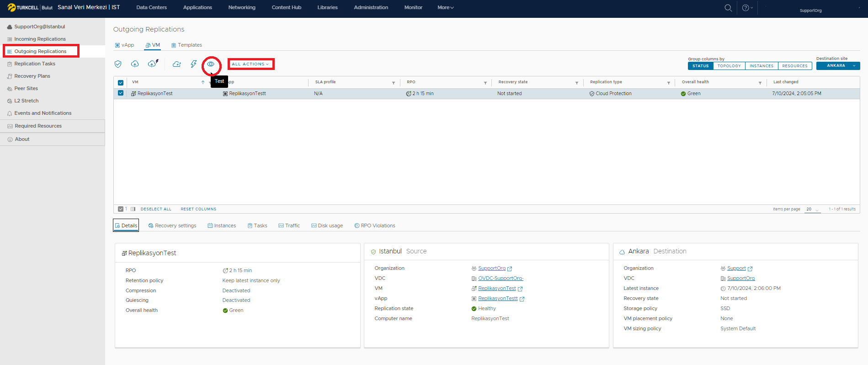Group columns by Resources
This screenshot has width=868, height=365.
pos(795,66)
